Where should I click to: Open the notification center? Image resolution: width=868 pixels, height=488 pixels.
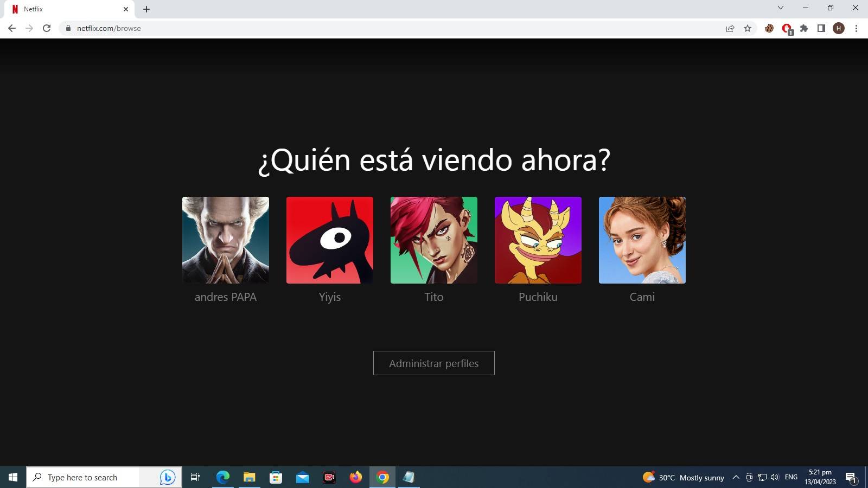point(851,478)
